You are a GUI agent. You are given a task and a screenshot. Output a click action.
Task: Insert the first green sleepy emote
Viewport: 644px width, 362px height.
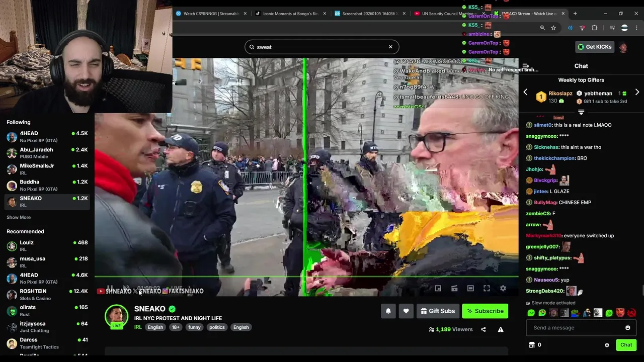click(x=531, y=313)
